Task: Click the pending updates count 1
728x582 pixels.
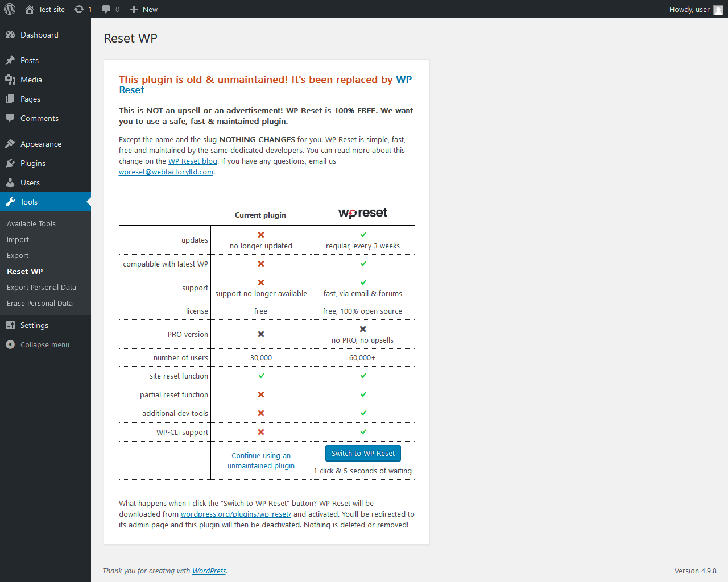Action: [x=90, y=9]
